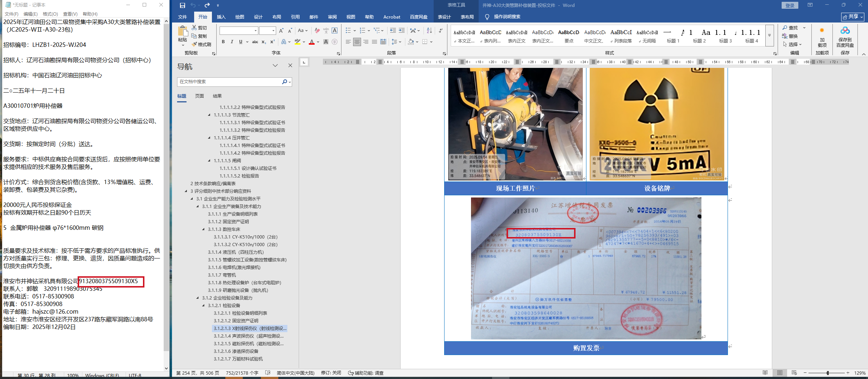Viewport: 868px width, 379px height.
Task: Go to heading 3.1.1.4 液压机 (四柱压力机)
Action: click(236, 252)
